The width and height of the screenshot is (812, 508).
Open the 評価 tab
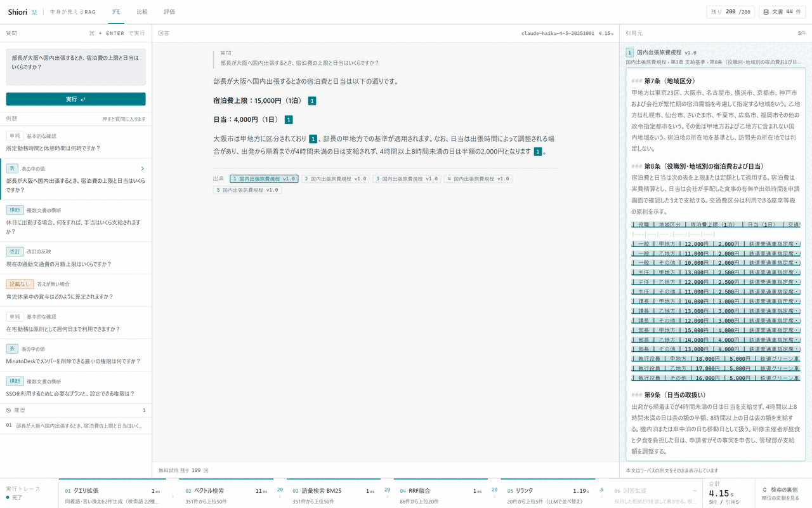tap(169, 11)
